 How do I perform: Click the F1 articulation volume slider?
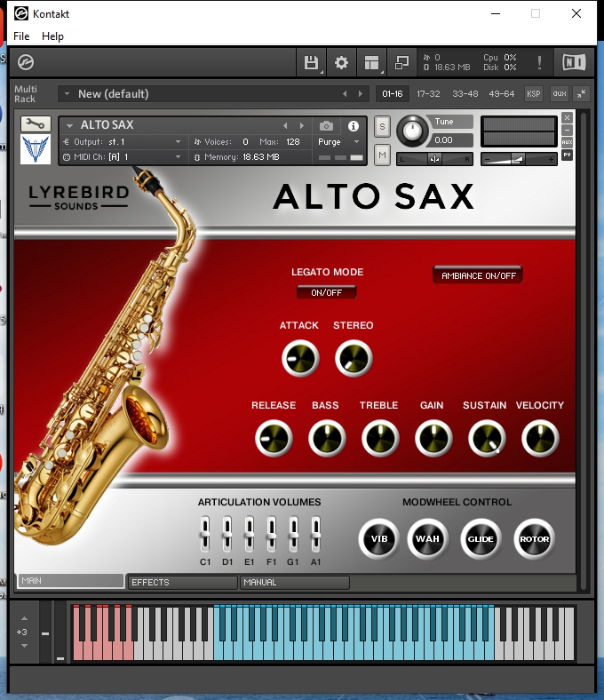(272, 534)
